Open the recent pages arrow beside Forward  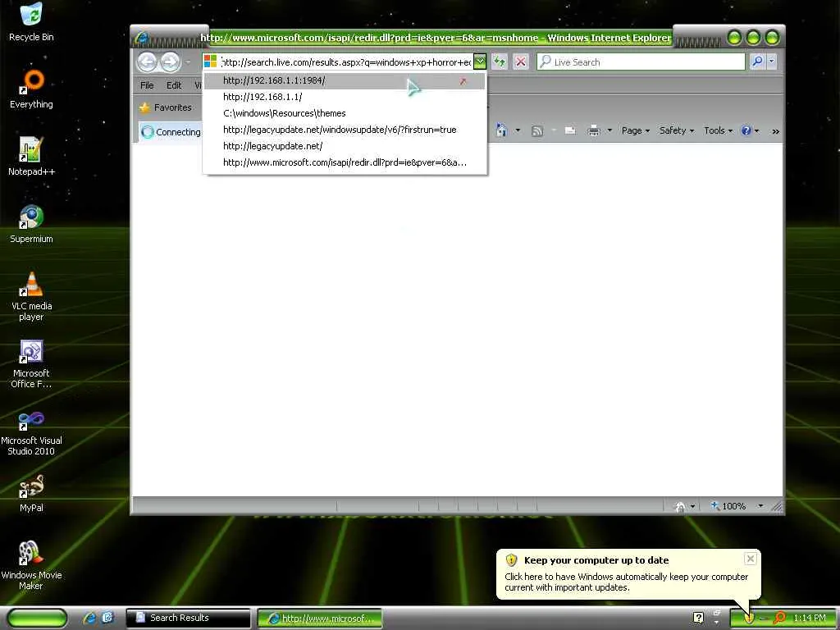point(188,62)
